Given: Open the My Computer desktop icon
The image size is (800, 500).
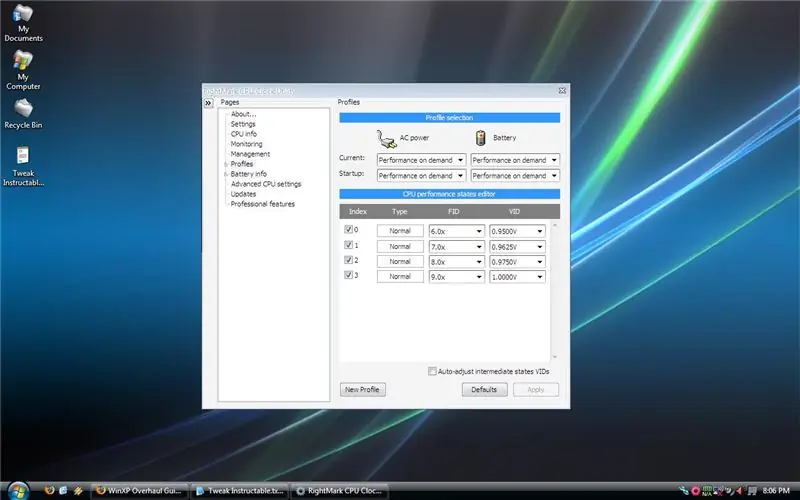Looking at the screenshot, I should [23, 70].
